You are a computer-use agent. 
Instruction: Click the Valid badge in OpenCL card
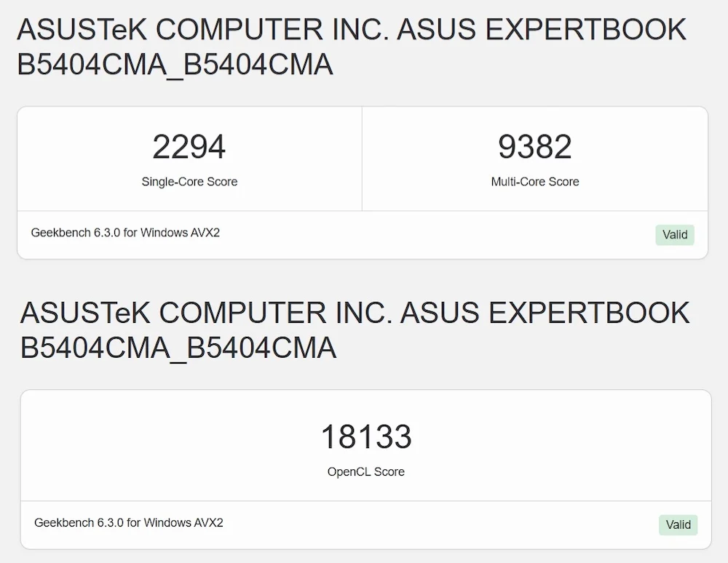click(x=678, y=524)
